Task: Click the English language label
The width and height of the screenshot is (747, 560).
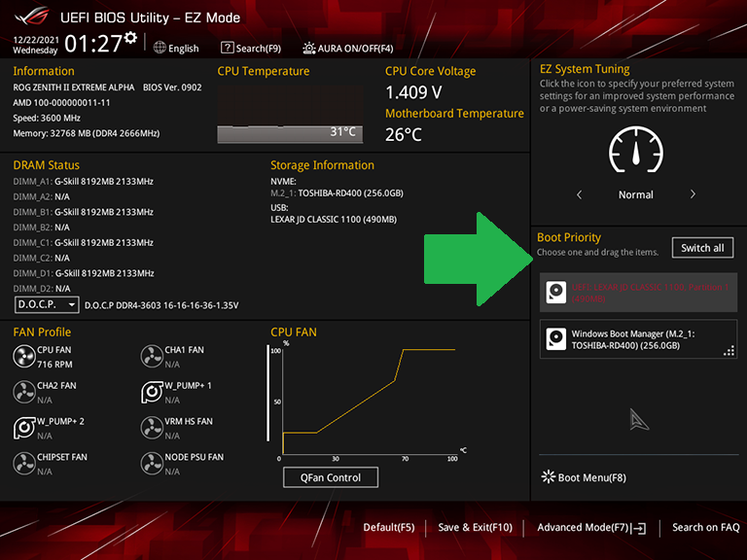Action: (184, 49)
